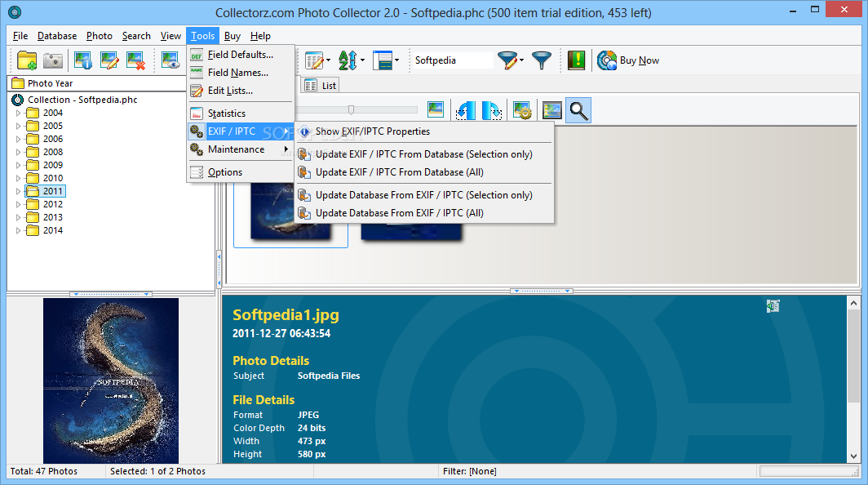Select Update Database From EXIF / IPTC (Selection only)

[x=424, y=195]
